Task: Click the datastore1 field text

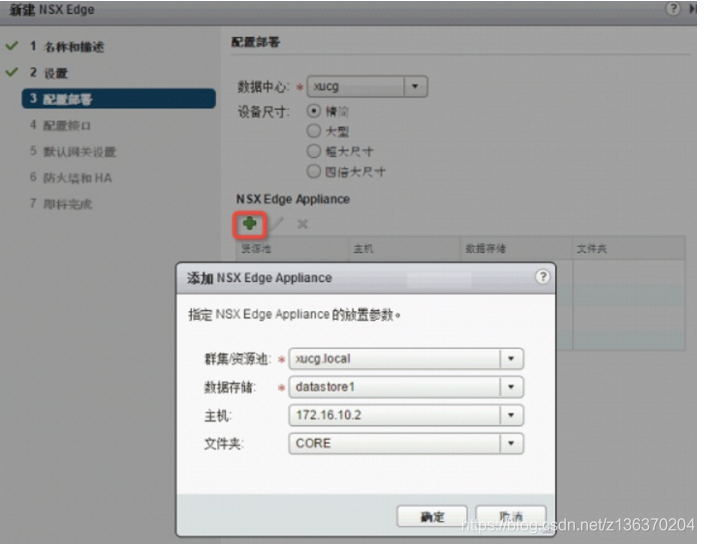Action: pos(325,387)
